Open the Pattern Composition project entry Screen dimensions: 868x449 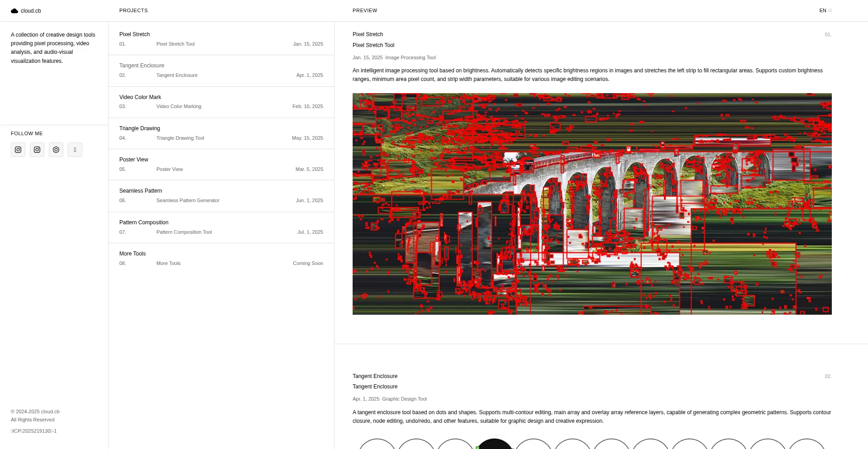coord(221,227)
